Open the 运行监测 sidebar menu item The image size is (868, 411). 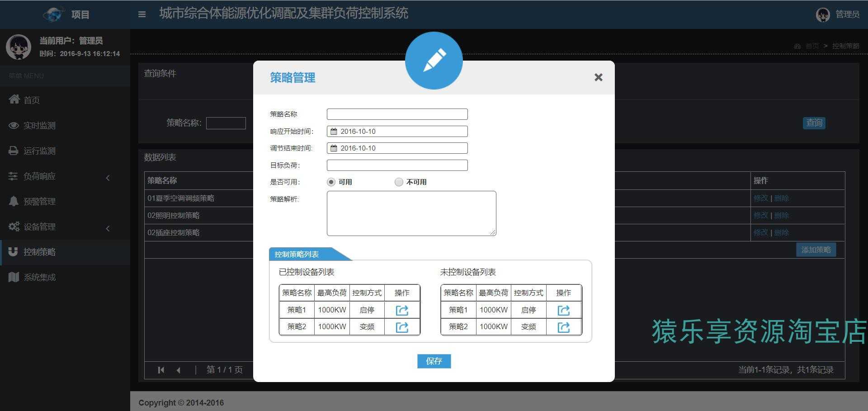click(x=65, y=151)
